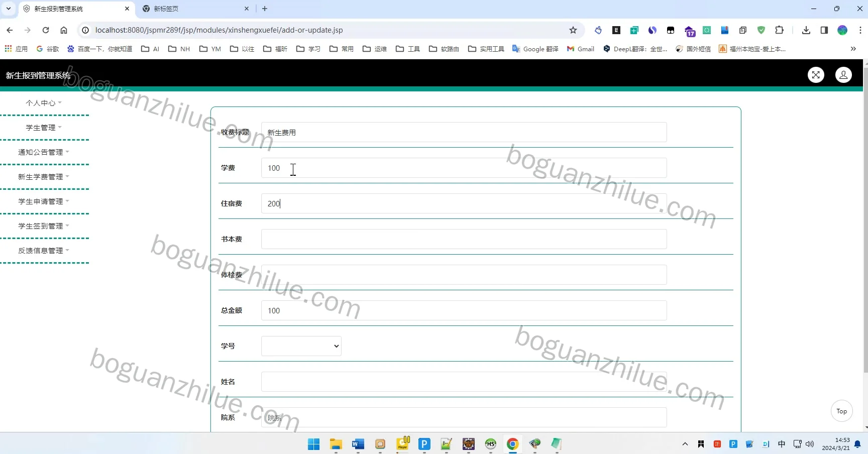Open Word from the taskbar
The width and height of the screenshot is (868, 454).
click(x=358, y=444)
